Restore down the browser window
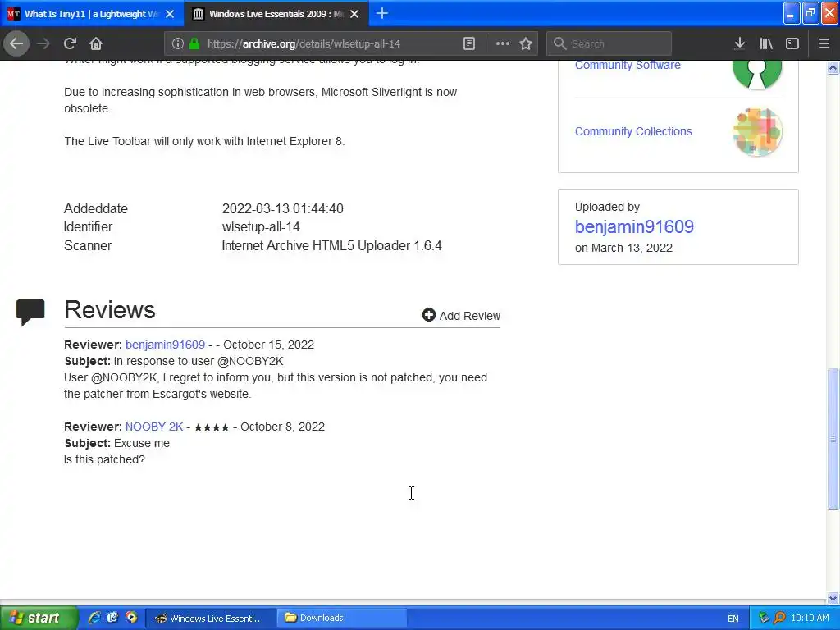This screenshot has height=630, width=840. coord(810,13)
